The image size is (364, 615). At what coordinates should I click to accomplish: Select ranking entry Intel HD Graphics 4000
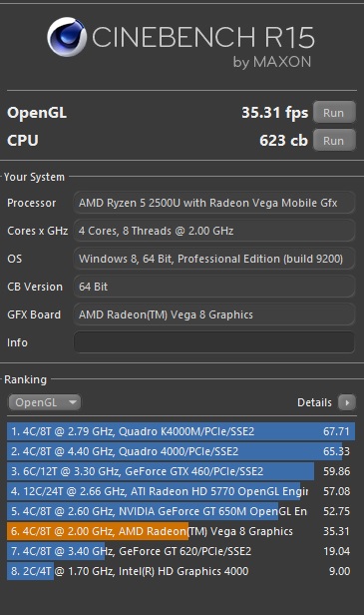182,571
